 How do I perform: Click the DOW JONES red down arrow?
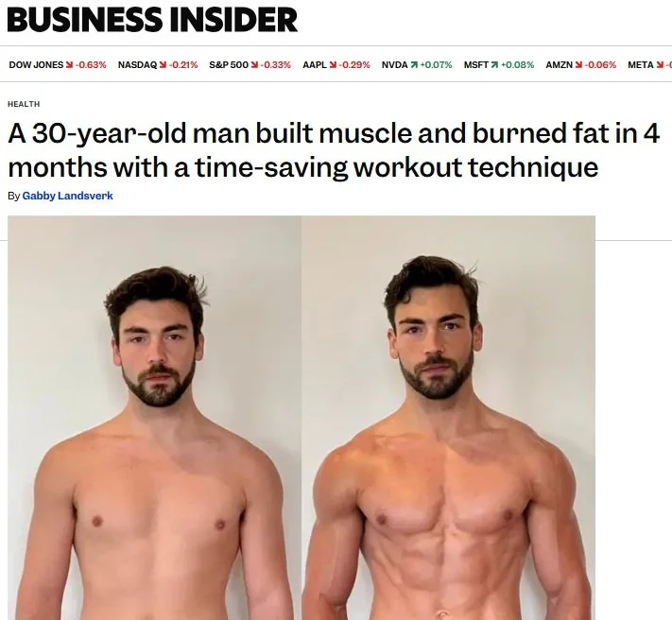(x=69, y=64)
